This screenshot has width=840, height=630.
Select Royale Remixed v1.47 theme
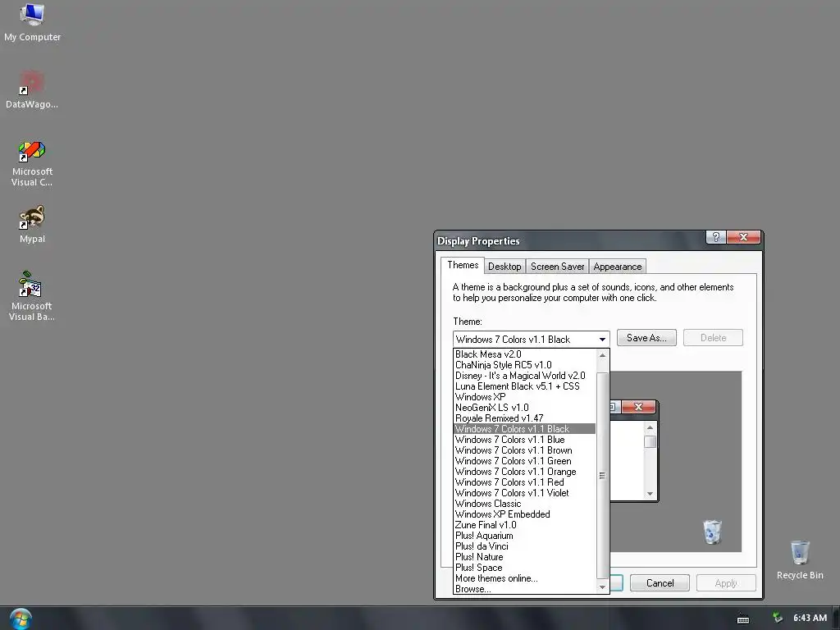point(524,418)
